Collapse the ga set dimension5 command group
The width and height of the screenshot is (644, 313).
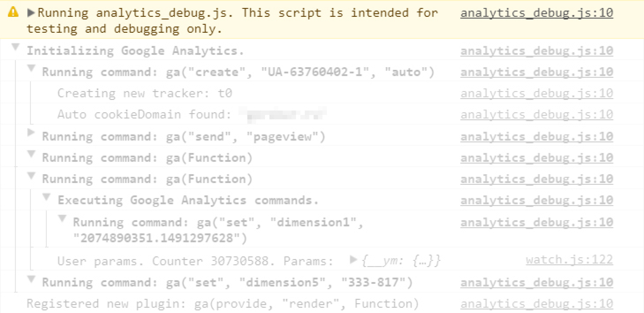point(31,279)
